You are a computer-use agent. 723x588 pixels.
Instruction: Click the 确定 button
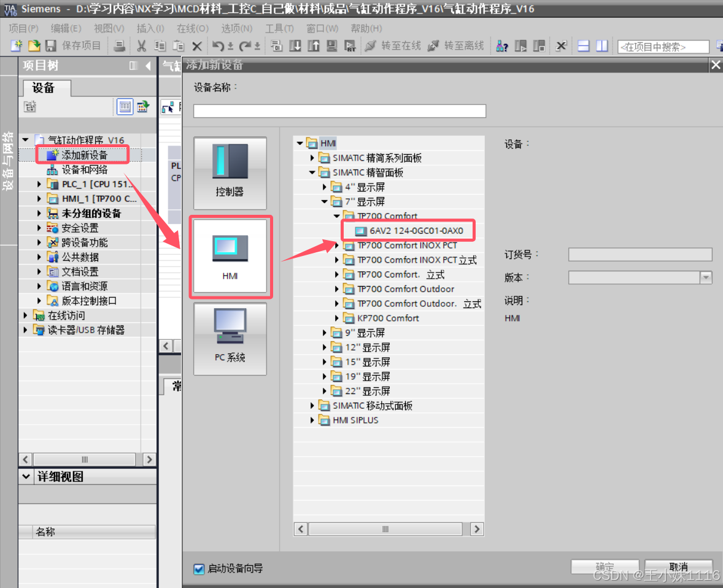(605, 567)
